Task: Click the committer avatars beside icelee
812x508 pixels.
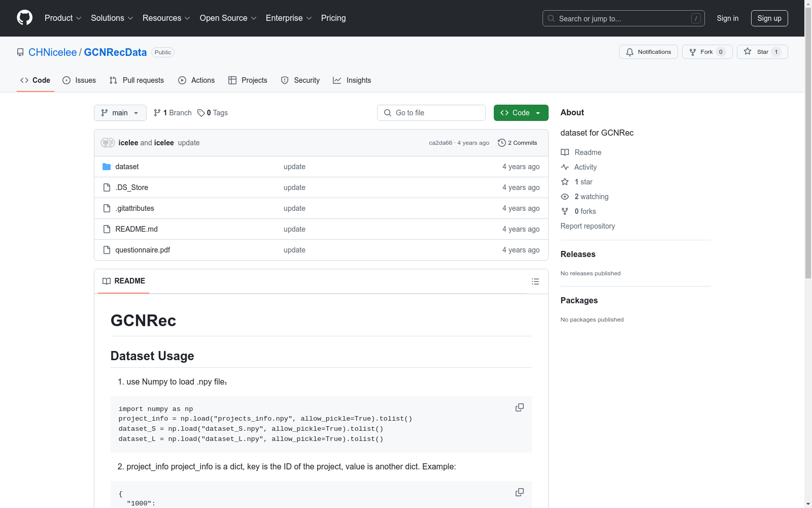Action: click(x=108, y=143)
